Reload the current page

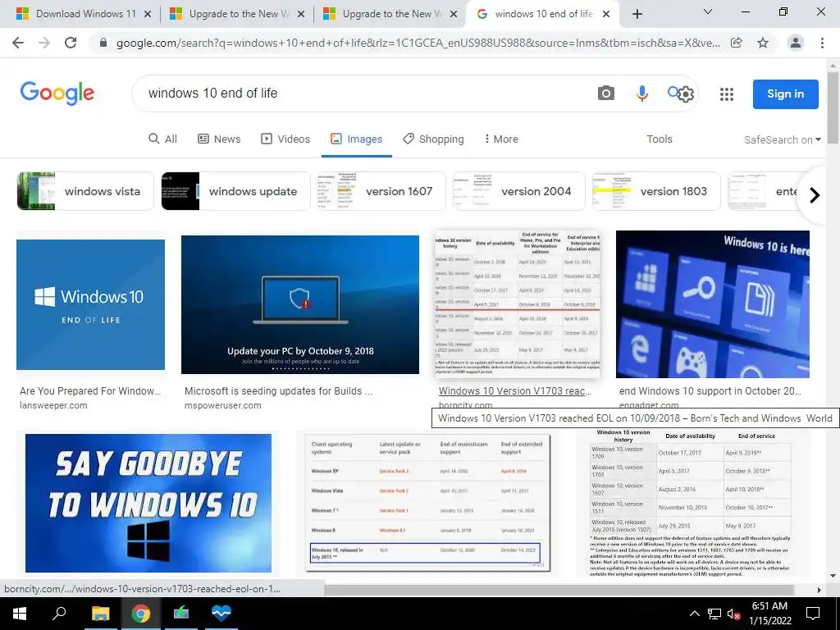pos(71,43)
